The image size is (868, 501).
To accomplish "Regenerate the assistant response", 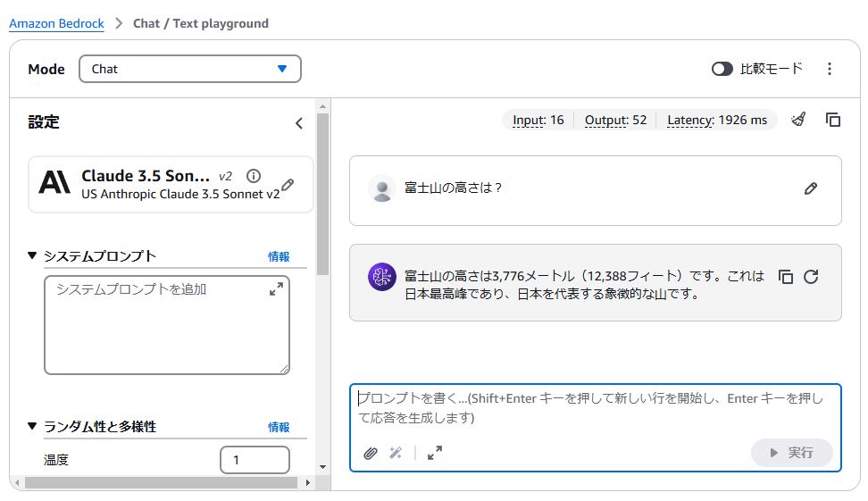I will click(811, 276).
